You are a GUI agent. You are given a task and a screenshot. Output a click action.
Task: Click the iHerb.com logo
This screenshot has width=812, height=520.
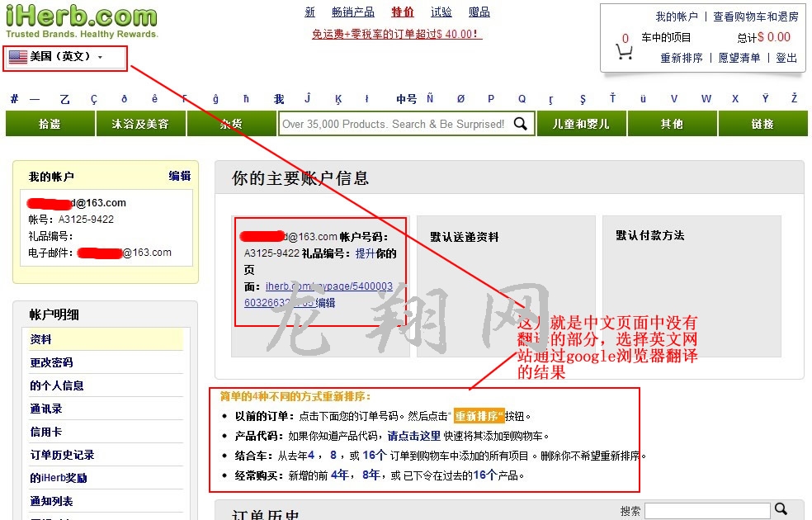point(82,20)
